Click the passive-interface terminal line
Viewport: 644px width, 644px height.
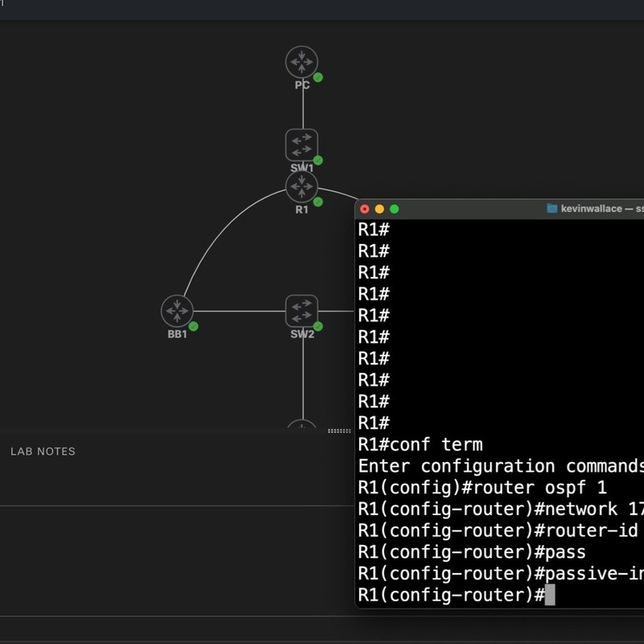(501, 573)
